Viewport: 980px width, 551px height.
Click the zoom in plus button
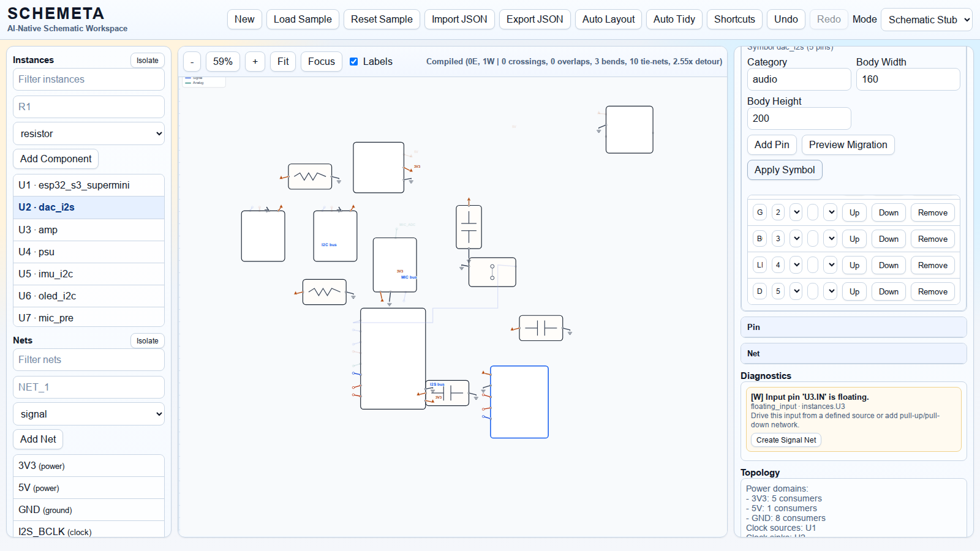255,62
